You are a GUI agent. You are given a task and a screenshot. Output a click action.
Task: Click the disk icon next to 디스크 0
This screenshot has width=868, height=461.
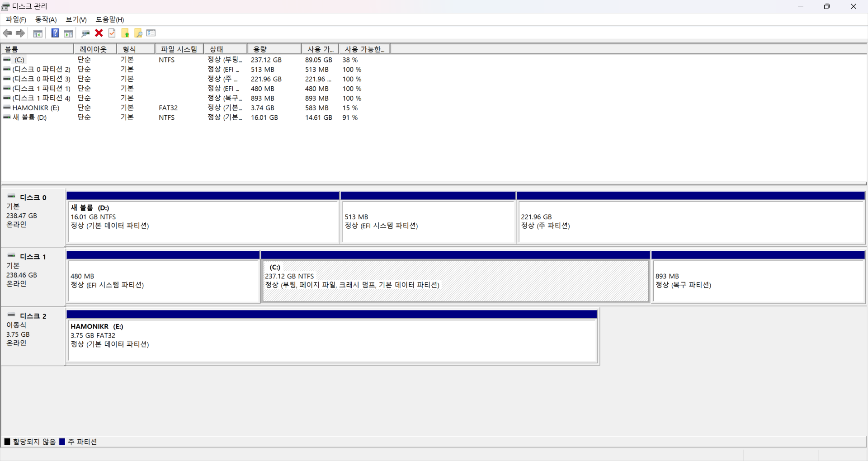click(x=12, y=197)
